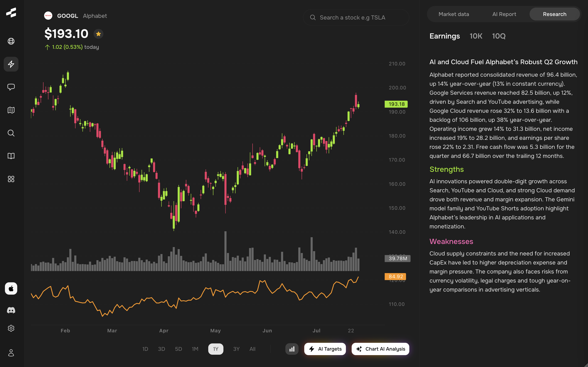The width and height of the screenshot is (588, 367).
Task: Switch to the 10K research section
Action: click(476, 36)
